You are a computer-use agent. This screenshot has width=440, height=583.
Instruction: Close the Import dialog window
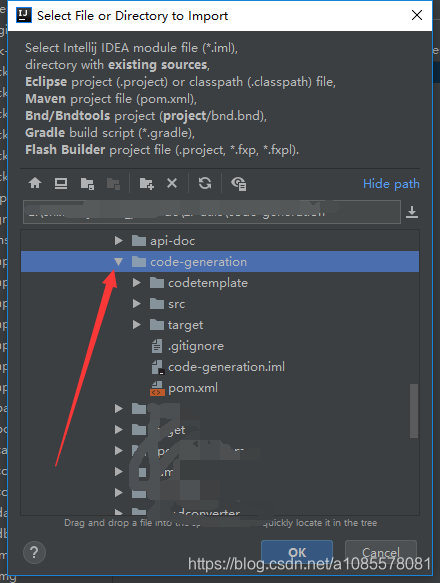(417, 15)
